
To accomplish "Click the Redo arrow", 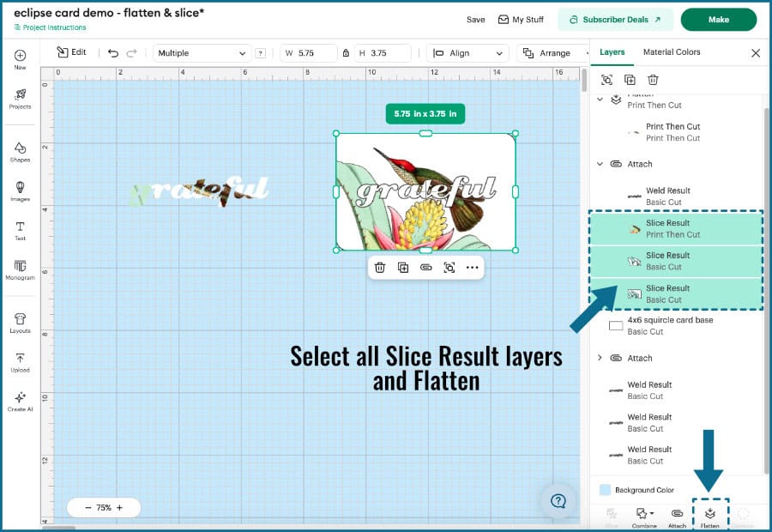I will coord(131,52).
